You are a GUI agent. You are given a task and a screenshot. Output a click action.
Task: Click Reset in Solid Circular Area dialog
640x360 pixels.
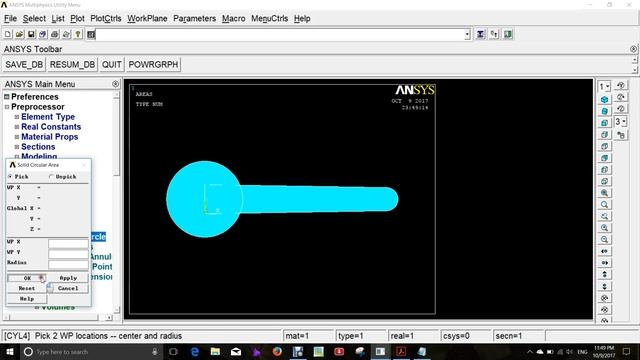(x=27, y=288)
